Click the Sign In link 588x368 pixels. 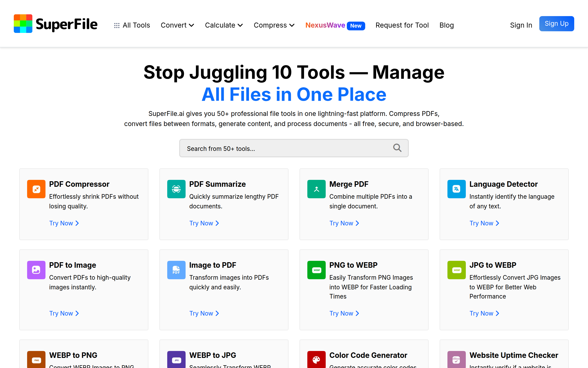pyautogui.click(x=521, y=25)
